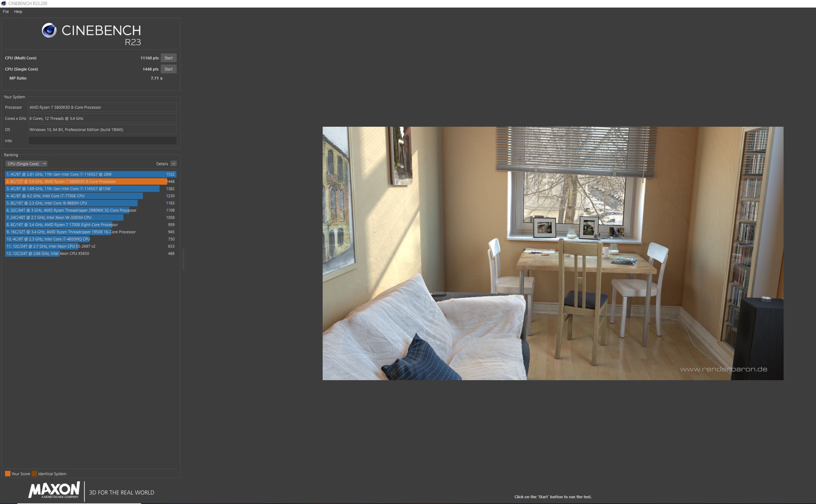Expand the Details arrow in Ranking

174,164
